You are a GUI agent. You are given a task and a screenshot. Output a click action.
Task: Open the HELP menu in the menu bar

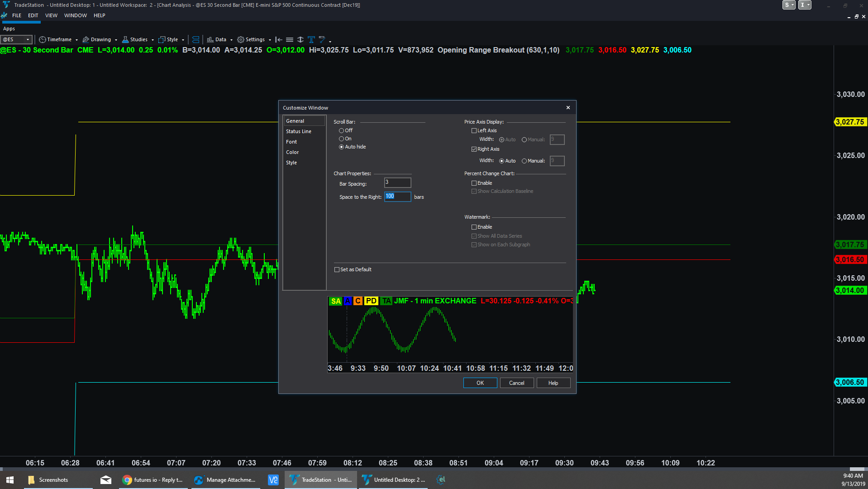click(x=100, y=15)
